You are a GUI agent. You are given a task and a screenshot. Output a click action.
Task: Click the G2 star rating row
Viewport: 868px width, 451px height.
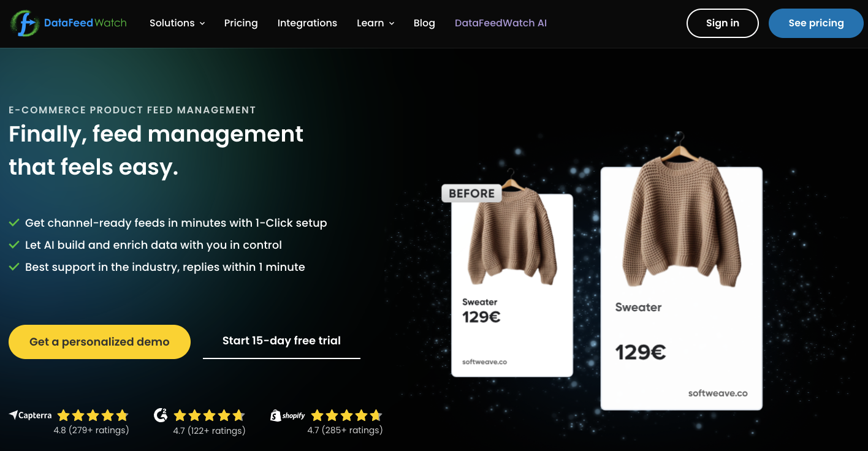click(x=209, y=415)
